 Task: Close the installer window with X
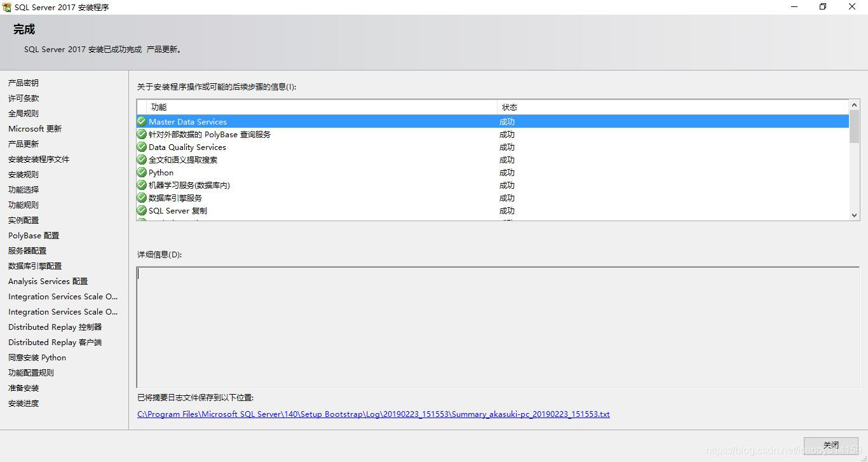coord(853,7)
